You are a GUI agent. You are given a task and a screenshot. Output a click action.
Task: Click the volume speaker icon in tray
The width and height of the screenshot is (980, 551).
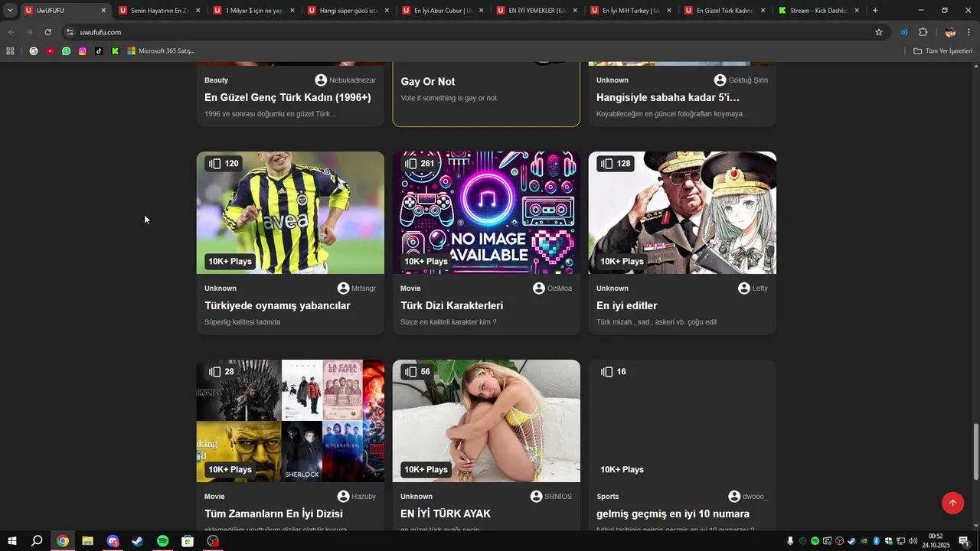[913, 541]
